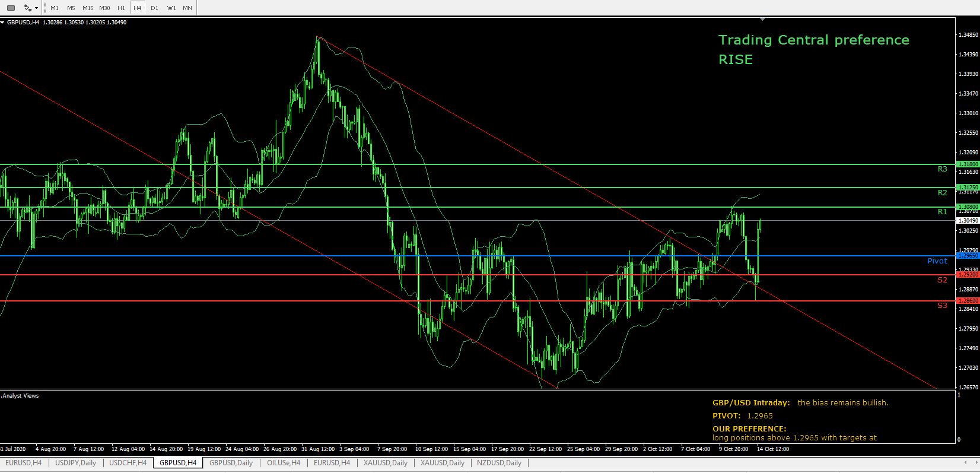Click the red S3 support label
This screenshot has width=980, height=473.
[x=942, y=306]
